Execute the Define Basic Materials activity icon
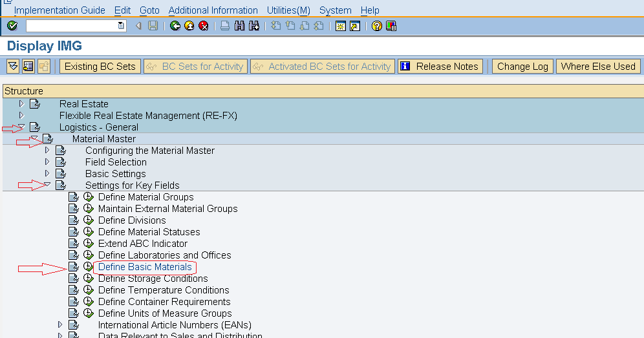This screenshot has height=338, width=644. [89, 266]
